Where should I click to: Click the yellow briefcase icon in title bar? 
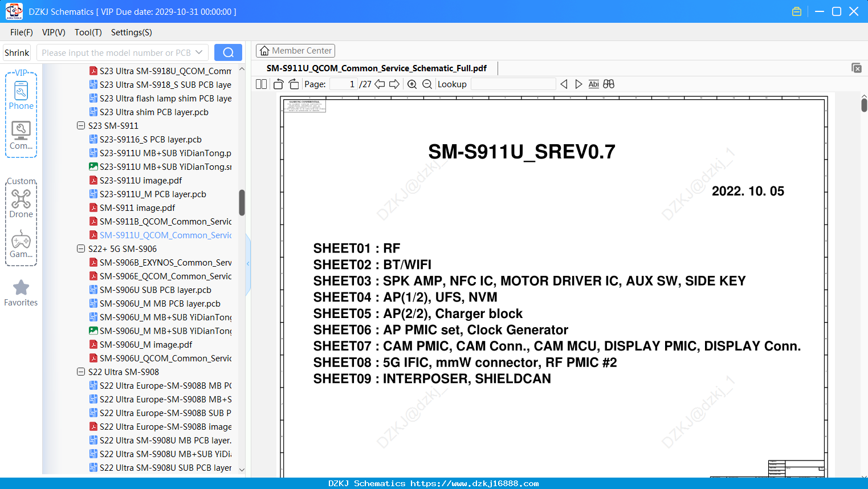(x=797, y=11)
